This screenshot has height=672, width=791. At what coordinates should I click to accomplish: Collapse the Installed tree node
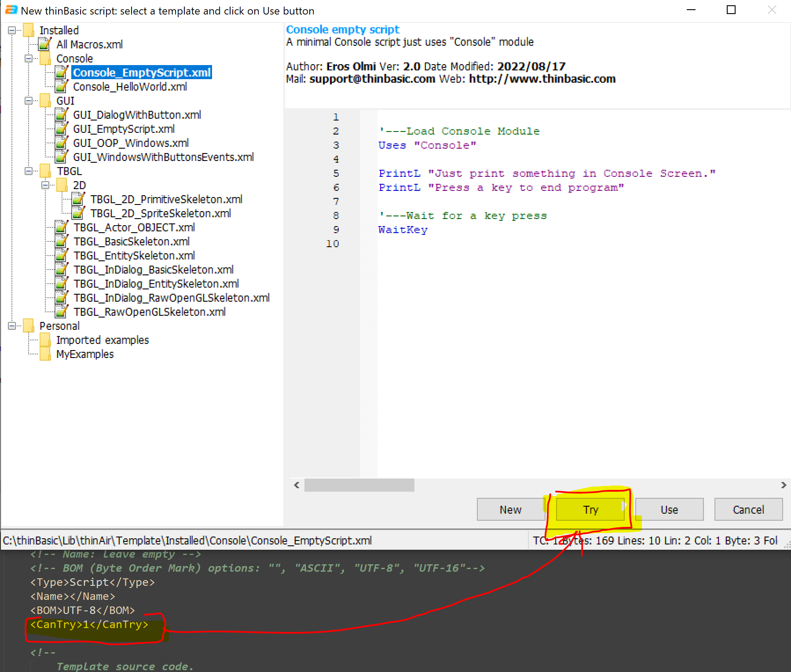pos(12,30)
